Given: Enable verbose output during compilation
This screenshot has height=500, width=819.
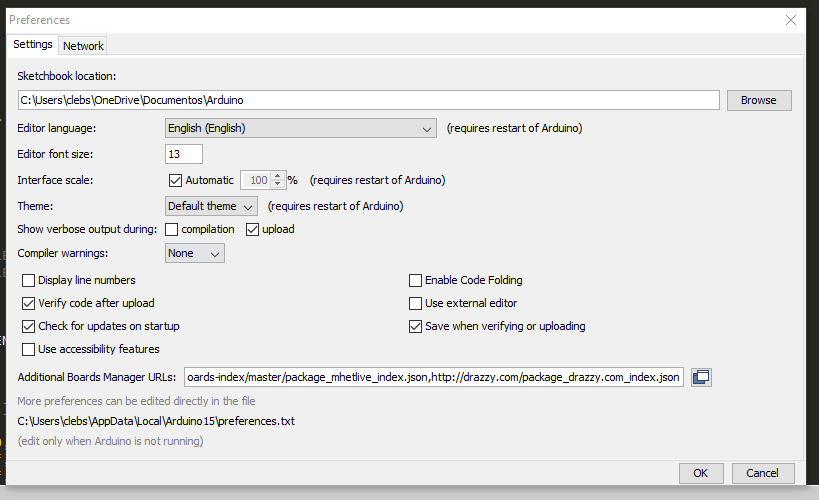Looking at the screenshot, I should click(x=171, y=229).
